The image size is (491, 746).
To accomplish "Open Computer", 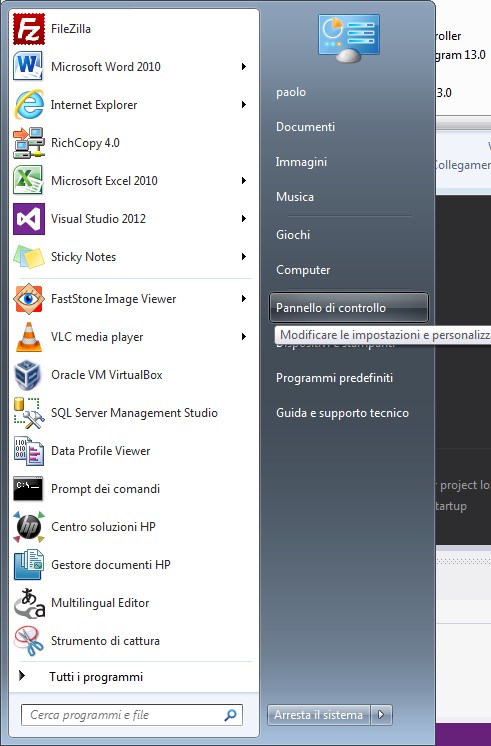I will [303, 270].
